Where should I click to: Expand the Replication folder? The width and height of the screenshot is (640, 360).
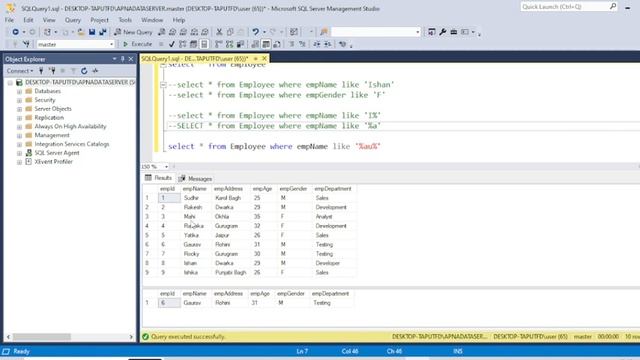click(19, 118)
